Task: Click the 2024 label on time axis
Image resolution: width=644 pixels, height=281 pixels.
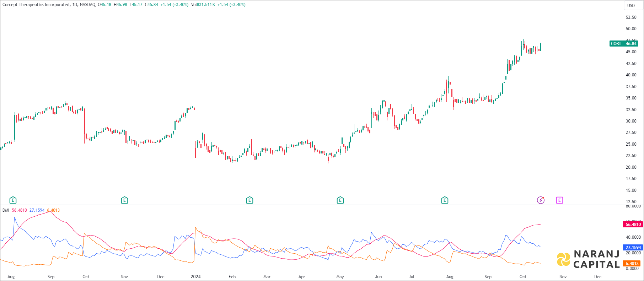Action: pyautogui.click(x=195, y=277)
